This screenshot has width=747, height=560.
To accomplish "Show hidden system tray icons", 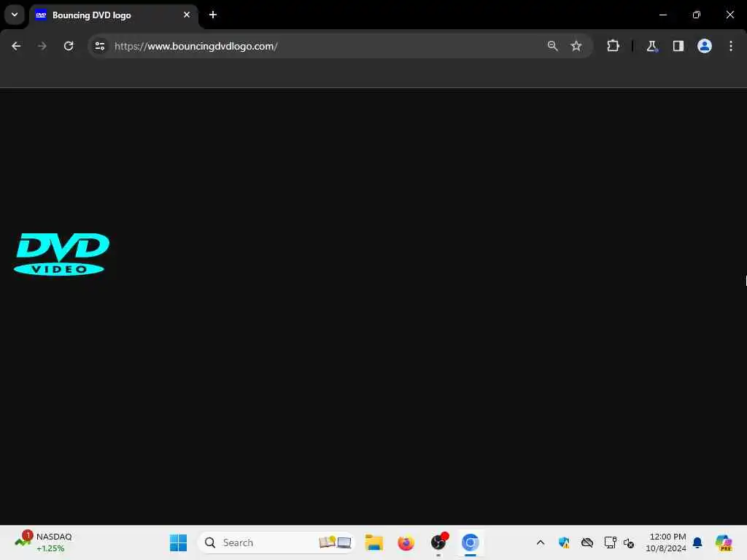I will [x=541, y=542].
